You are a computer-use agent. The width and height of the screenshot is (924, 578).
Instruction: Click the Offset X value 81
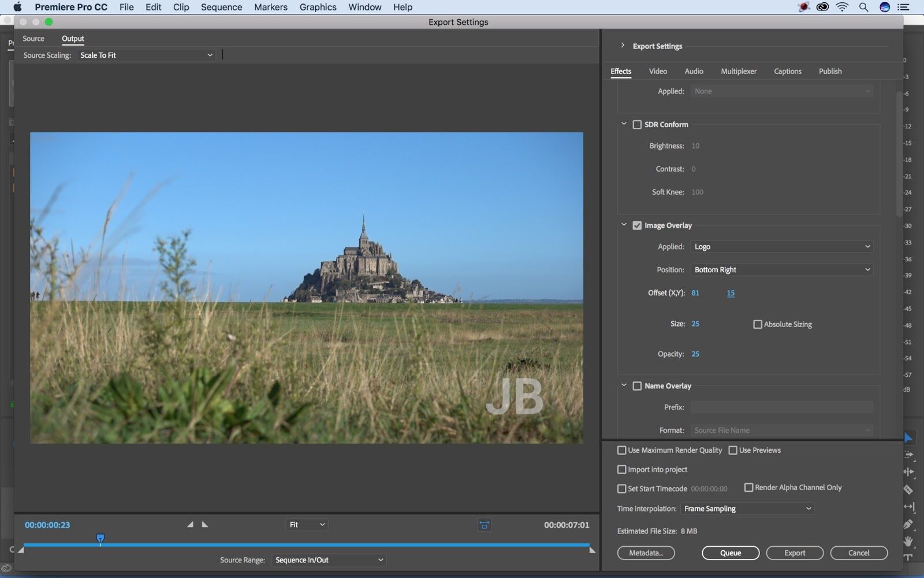pos(695,293)
